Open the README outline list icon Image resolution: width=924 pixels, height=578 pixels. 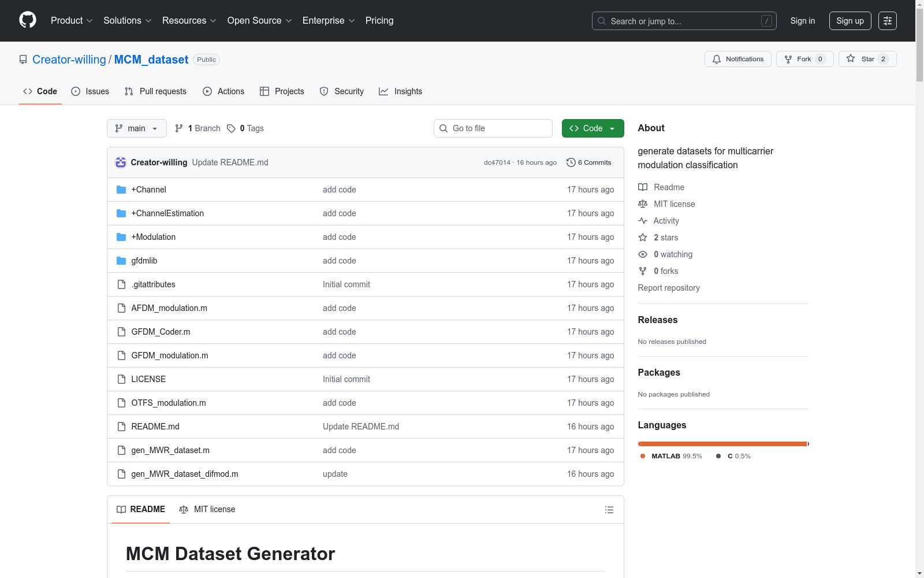click(609, 510)
